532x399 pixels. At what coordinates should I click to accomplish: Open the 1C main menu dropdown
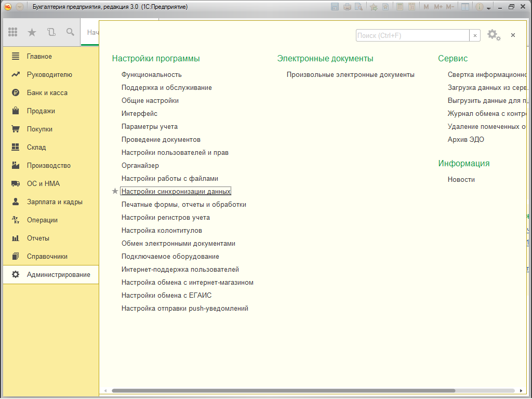pos(20,7)
